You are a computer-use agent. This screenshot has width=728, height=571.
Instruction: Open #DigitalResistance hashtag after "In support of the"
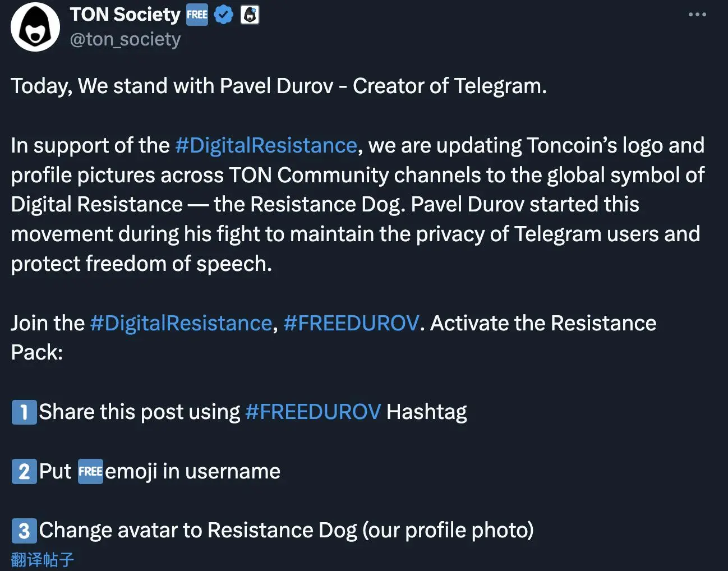(x=266, y=145)
